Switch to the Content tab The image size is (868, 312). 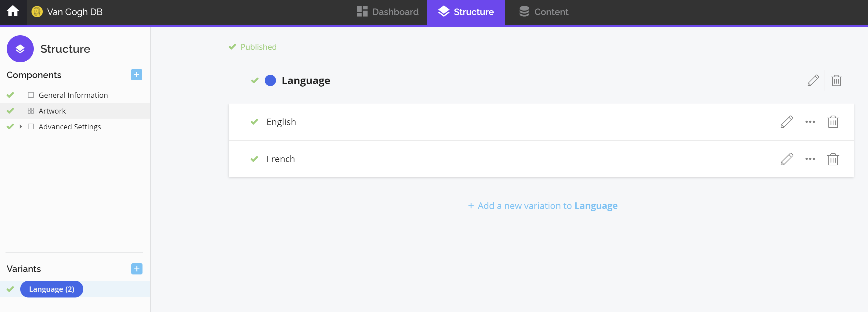tap(543, 12)
